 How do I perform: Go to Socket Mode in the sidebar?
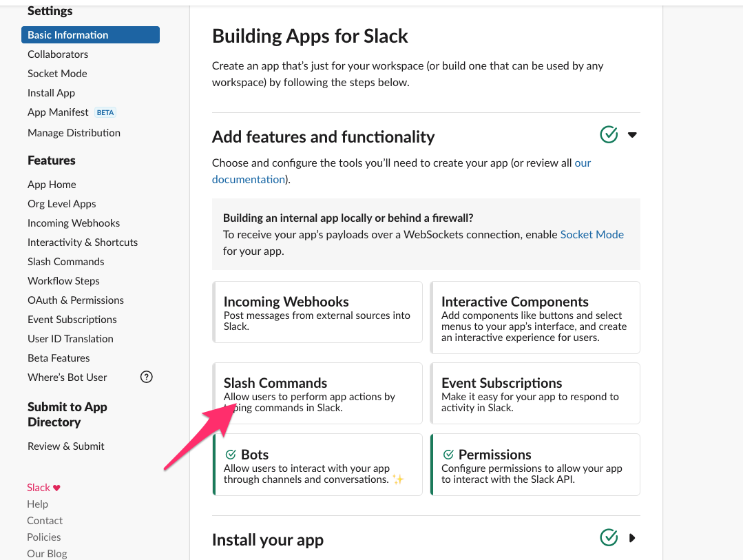pos(57,74)
